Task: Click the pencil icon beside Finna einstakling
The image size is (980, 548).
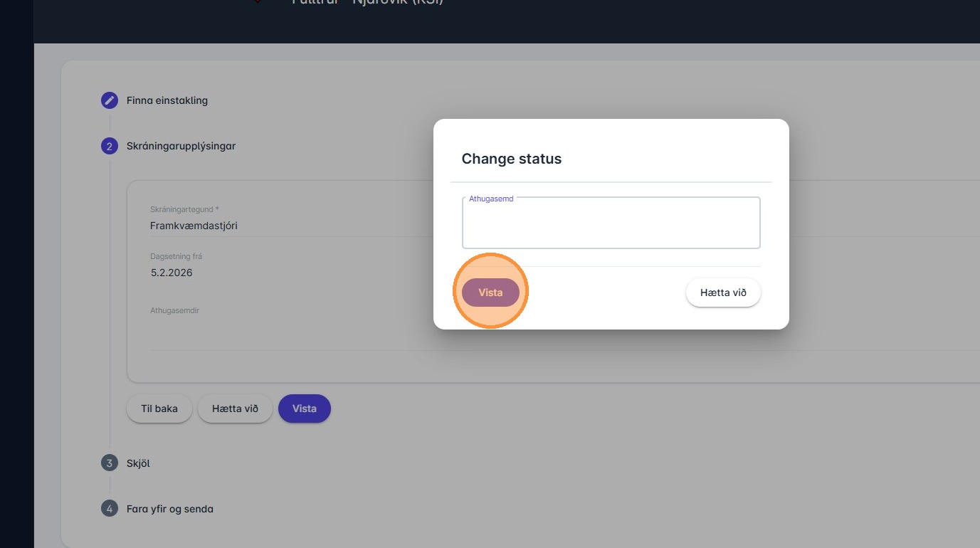Action: point(109,100)
